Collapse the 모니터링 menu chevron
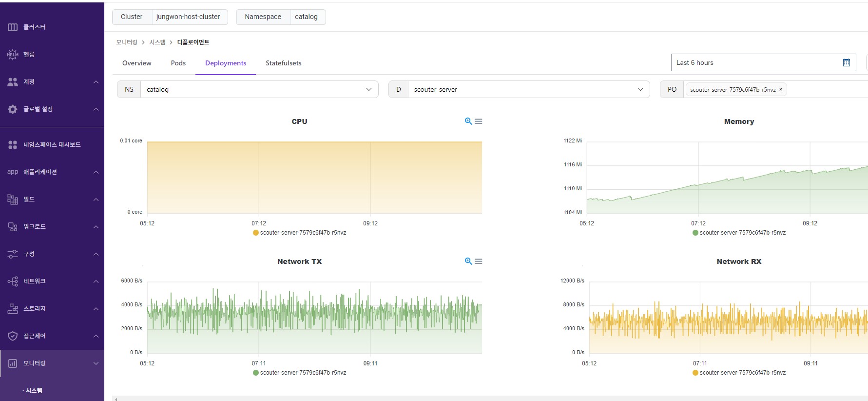The width and height of the screenshot is (868, 401). [96, 363]
